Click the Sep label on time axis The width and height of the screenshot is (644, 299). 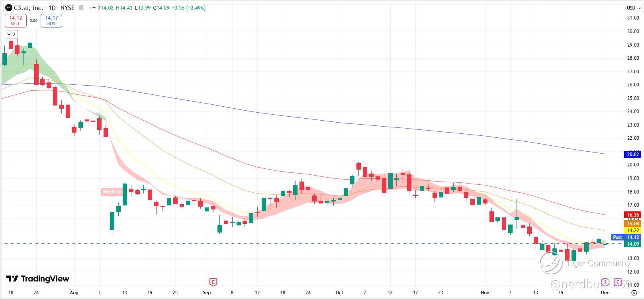207,293
